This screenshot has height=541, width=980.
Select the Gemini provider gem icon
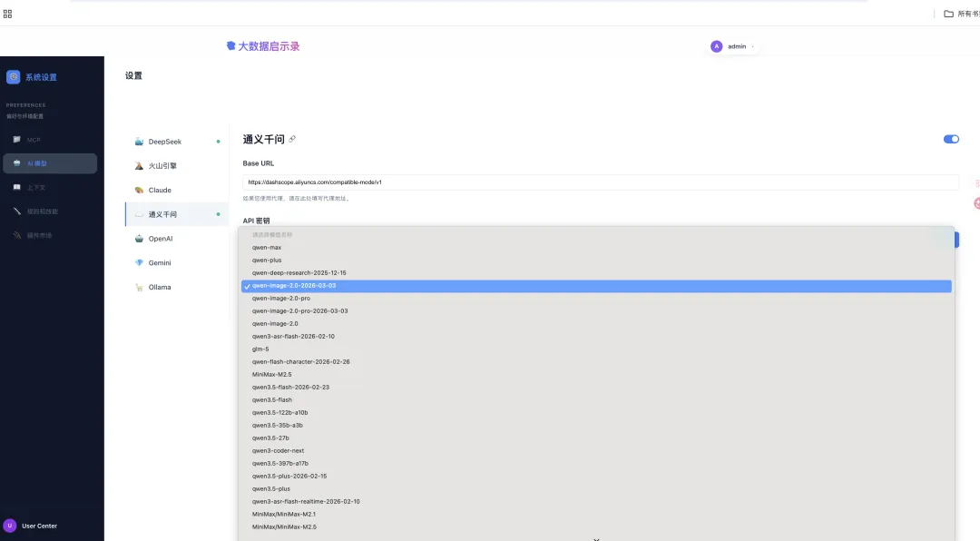(x=139, y=262)
